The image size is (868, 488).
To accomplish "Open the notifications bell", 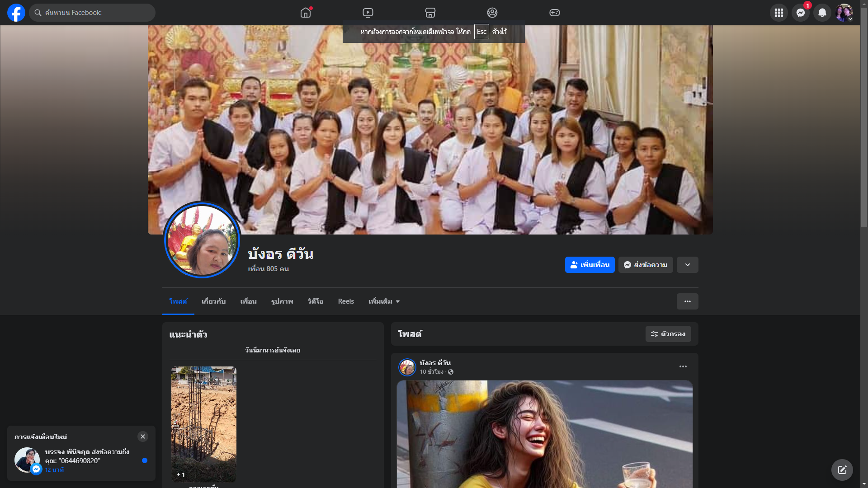I will pos(822,13).
